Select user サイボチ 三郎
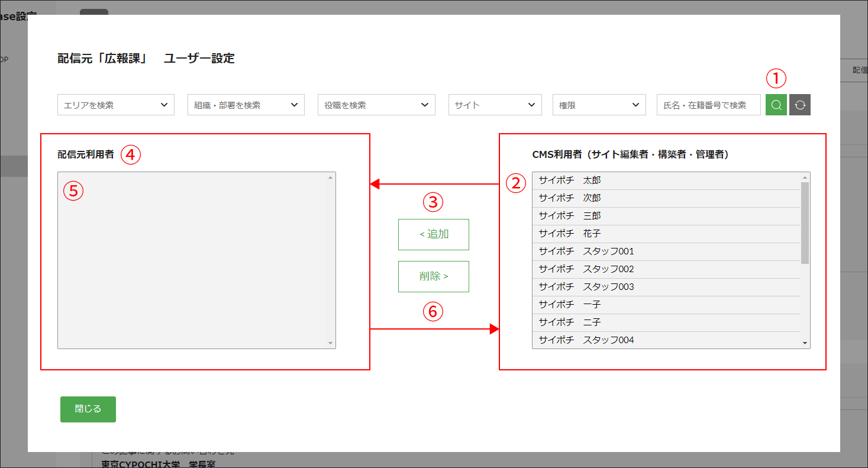The height and width of the screenshot is (468, 868). pos(666,216)
